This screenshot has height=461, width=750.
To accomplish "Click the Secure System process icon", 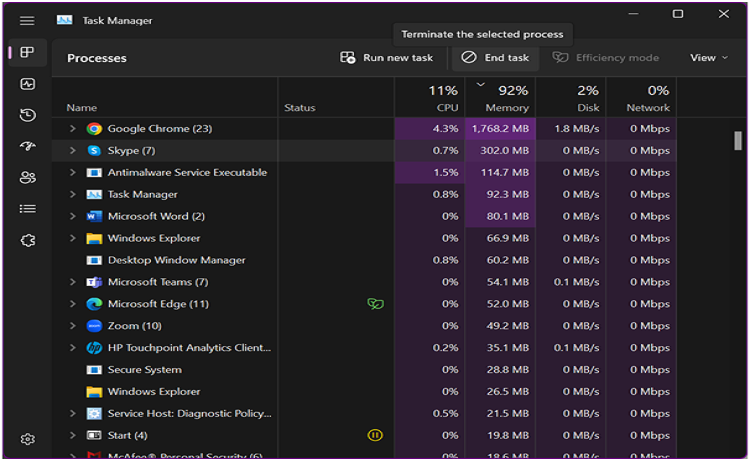I will (x=94, y=370).
